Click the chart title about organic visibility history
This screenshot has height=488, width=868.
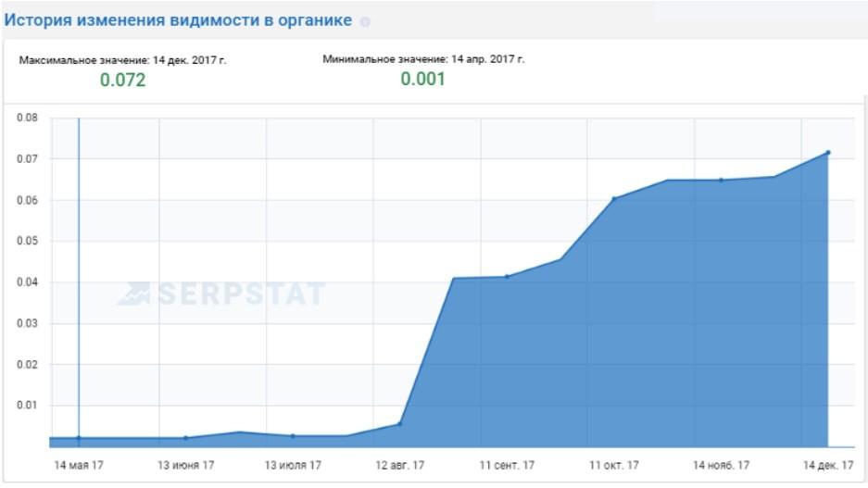179,20
